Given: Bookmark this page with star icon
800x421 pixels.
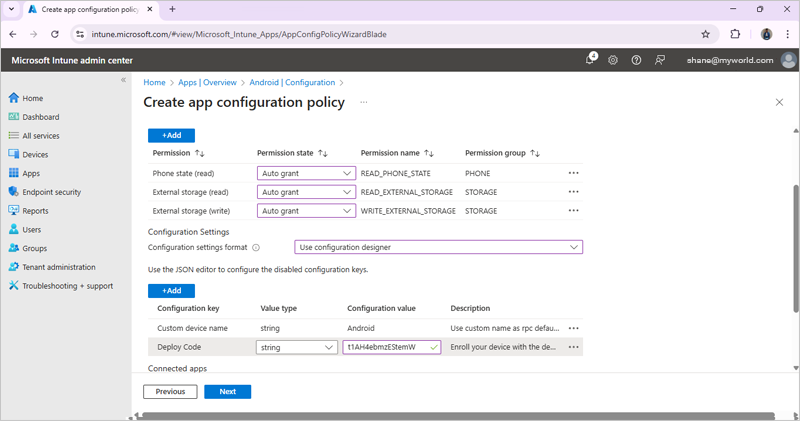Looking at the screenshot, I should 706,34.
